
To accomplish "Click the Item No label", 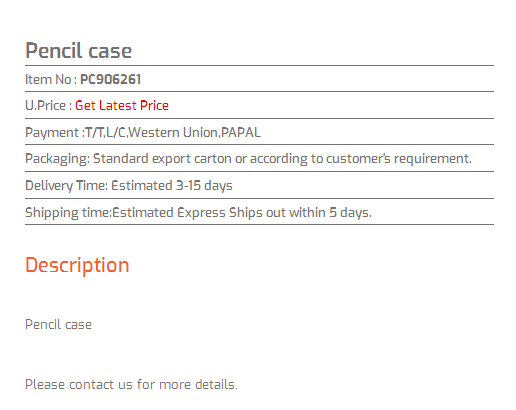I will click(x=51, y=79).
